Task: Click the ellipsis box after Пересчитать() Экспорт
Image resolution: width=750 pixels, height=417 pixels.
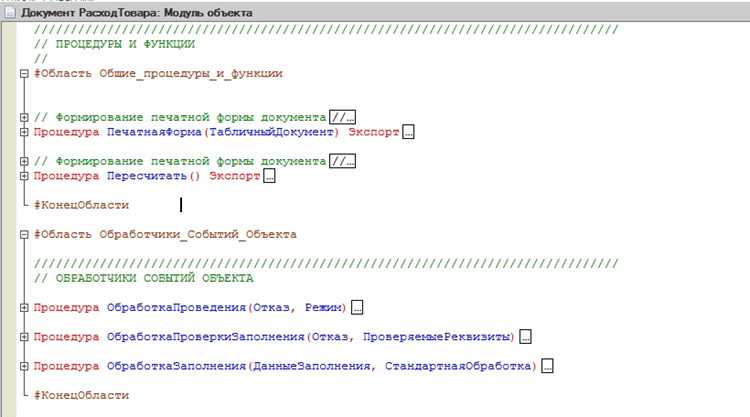Action: coord(269,176)
